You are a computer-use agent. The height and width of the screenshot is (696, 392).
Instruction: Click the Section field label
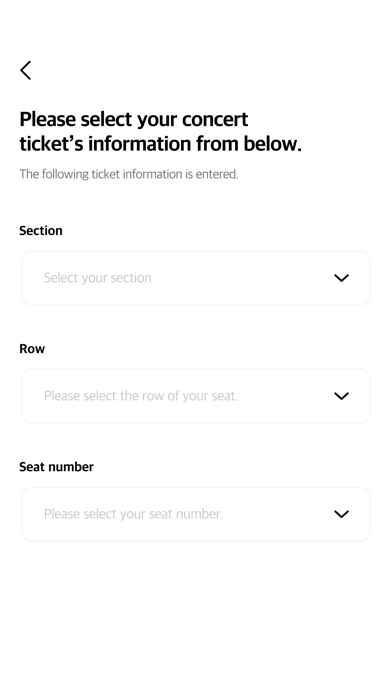click(x=41, y=231)
